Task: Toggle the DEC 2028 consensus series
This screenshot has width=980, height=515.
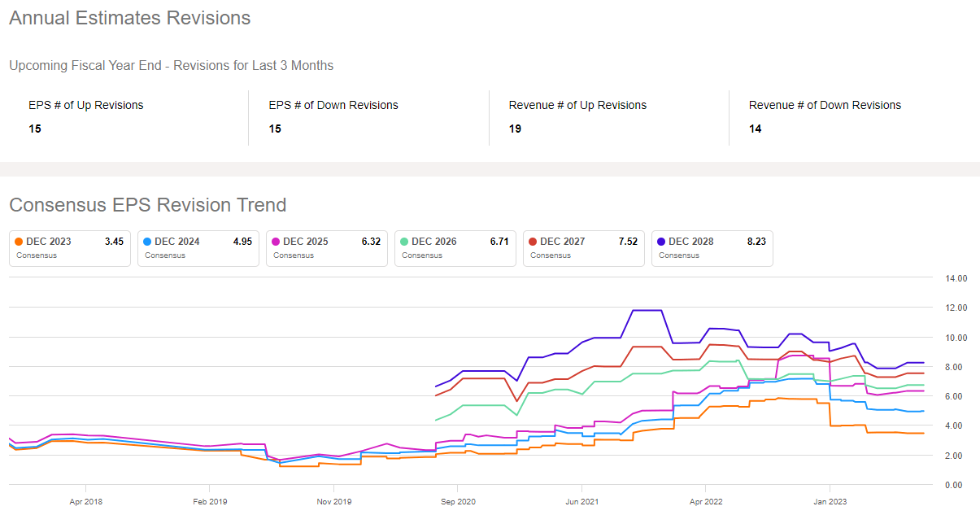Action: [712, 248]
